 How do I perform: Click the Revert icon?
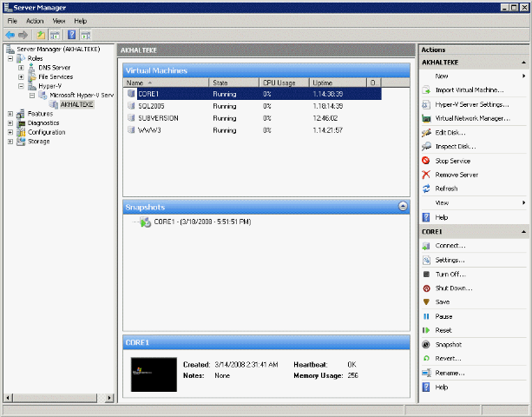point(426,358)
